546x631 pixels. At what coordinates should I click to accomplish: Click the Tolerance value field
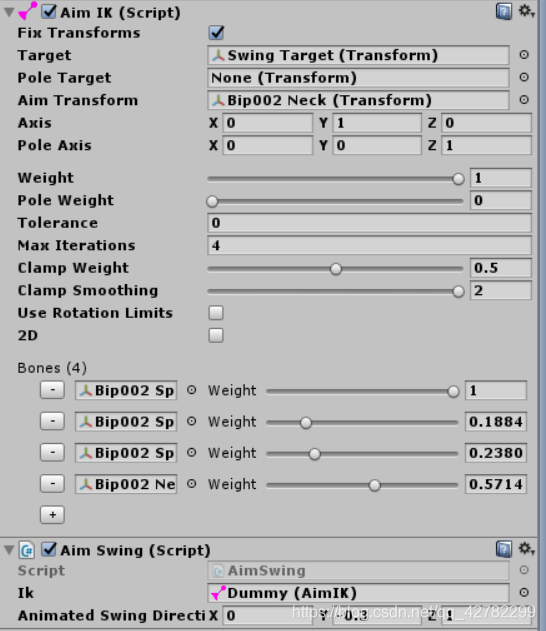pyautogui.click(x=369, y=223)
